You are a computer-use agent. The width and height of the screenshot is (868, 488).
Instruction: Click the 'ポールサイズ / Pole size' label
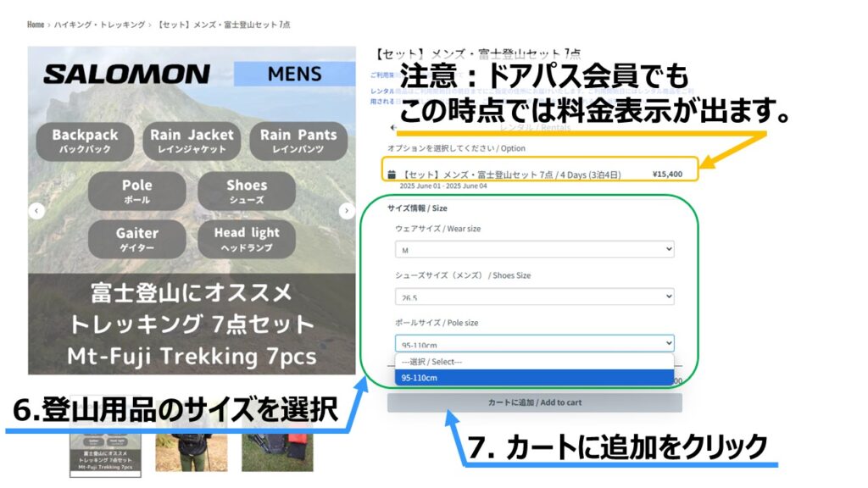[437, 323]
